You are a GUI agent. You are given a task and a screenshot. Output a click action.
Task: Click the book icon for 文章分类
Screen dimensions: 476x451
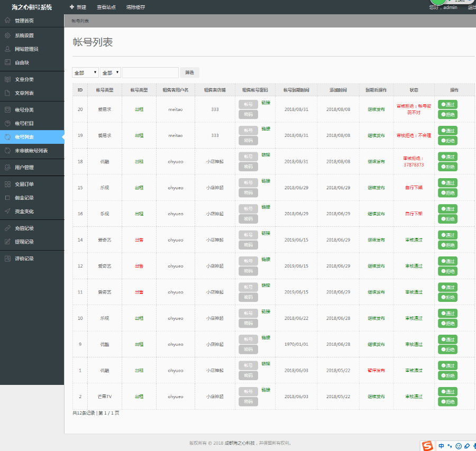pyautogui.click(x=7, y=79)
